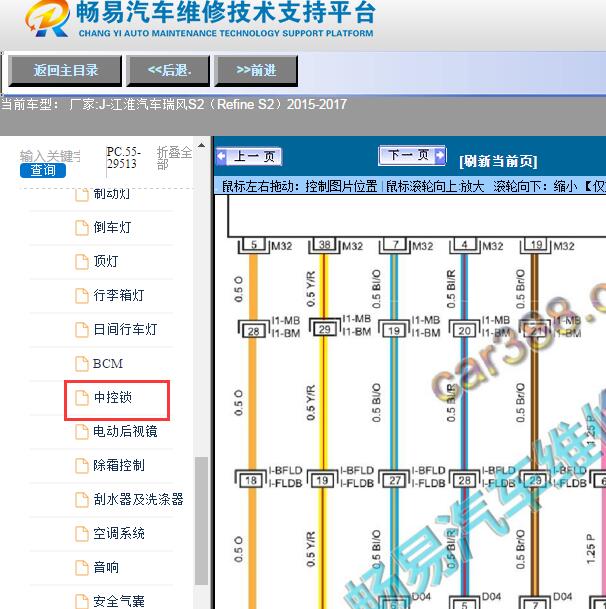Click document icon beside 电动后视镜
Image resolution: width=606 pixels, height=609 pixels.
pos(82,432)
